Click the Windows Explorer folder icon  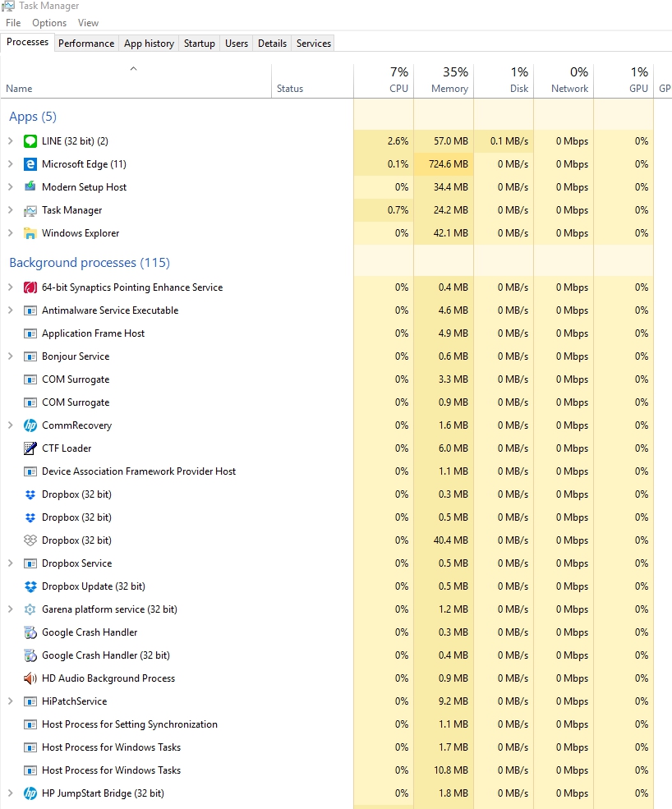pos(30,233)
